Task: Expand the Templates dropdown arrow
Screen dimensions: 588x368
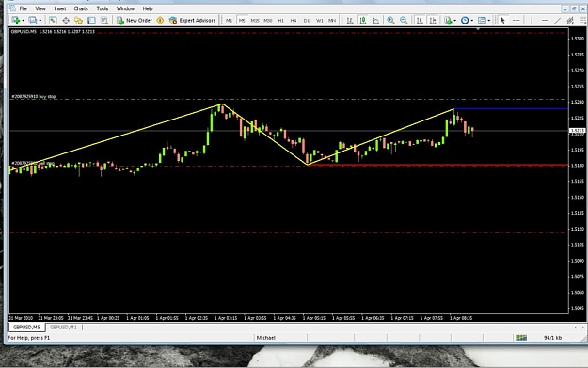Action: coord(489,21)
